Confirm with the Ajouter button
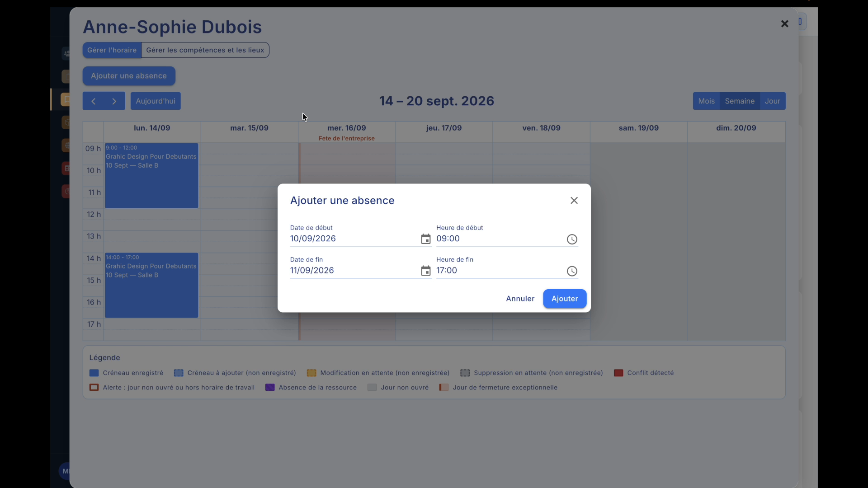The image size is (868, 488). pos(565,299)
